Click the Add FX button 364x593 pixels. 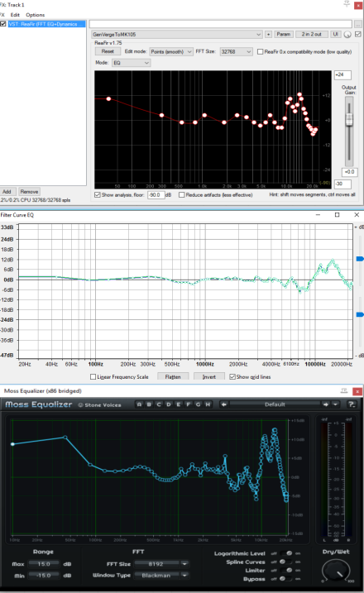(7, 191)
